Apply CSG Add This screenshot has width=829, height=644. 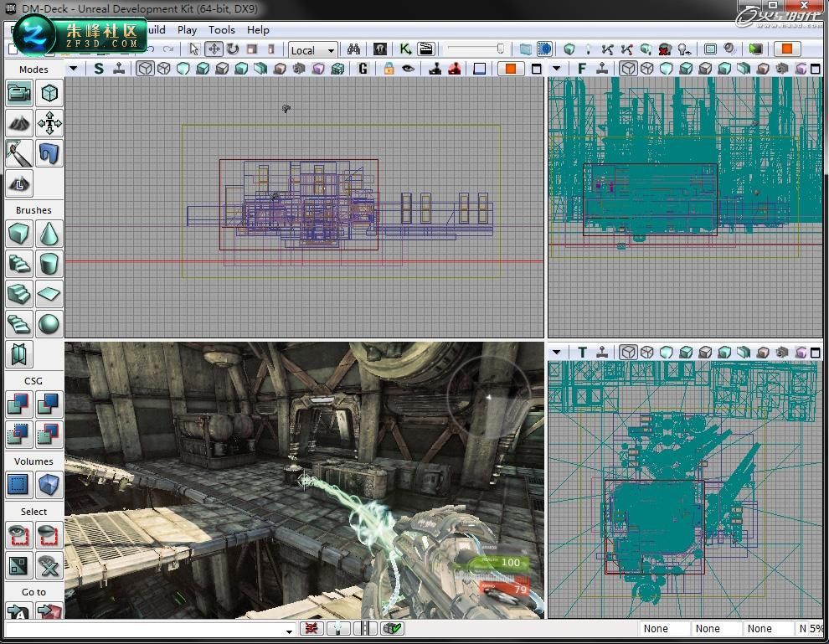(19, 404)
